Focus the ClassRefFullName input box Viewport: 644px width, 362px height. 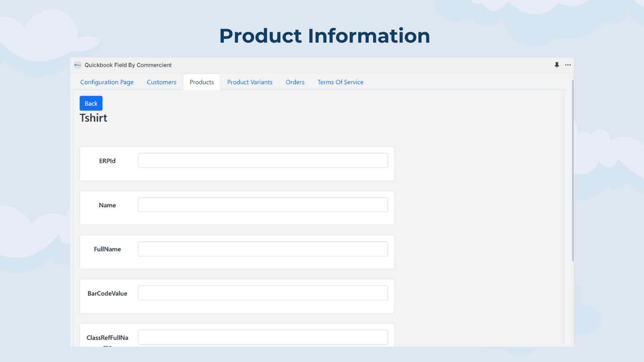click(263, 337)
